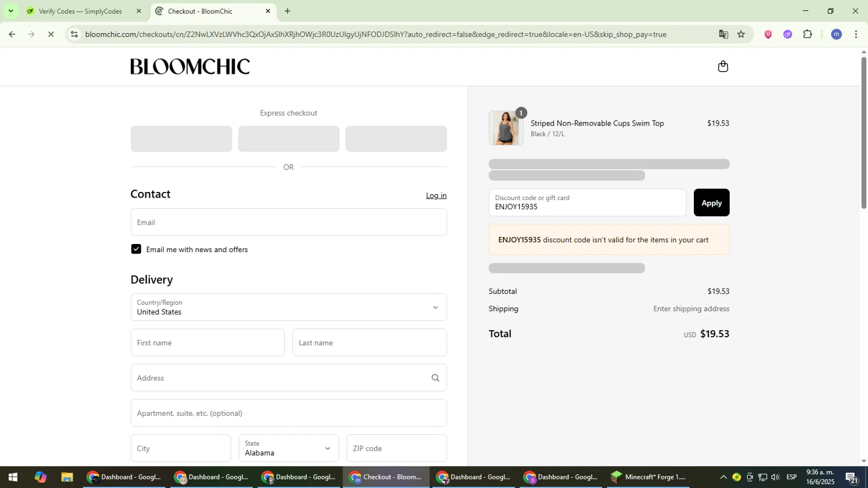The width and height of the screenshot is (868, 488).
Task: View site information icon in address bar
Action: (x=74, y=34)
